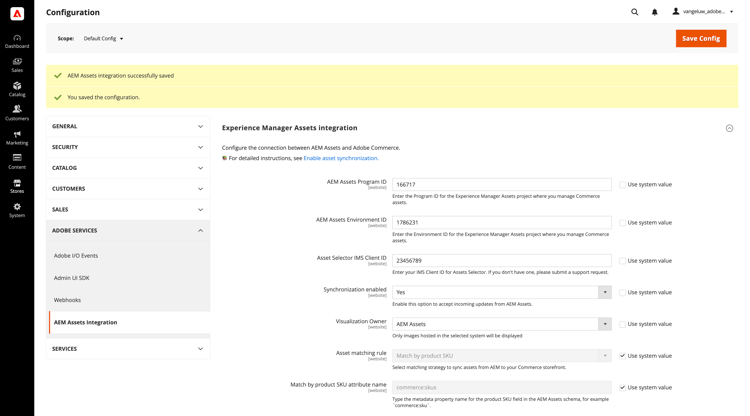This screenshot has width=750, height=416.
Task: Click the Adobe logo icon
Action: [x=17, y=13]
